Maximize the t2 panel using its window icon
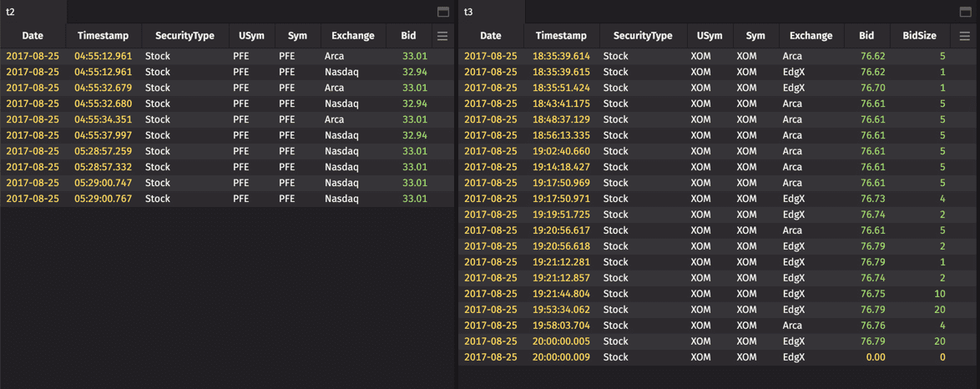980x389 pixels. (x=443, y=12)
